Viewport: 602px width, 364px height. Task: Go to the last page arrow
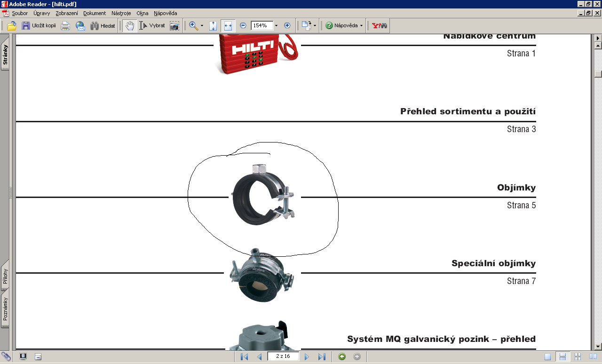pos(322,357)
